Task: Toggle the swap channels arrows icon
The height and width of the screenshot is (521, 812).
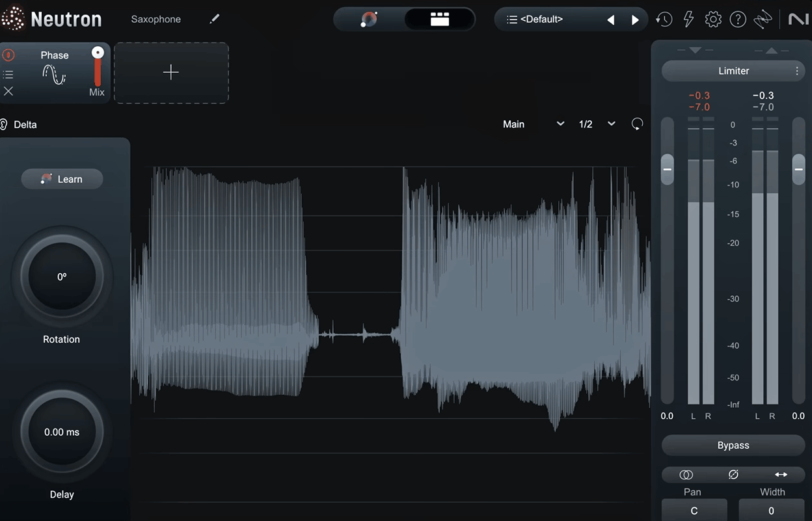Action: point(781,475)
